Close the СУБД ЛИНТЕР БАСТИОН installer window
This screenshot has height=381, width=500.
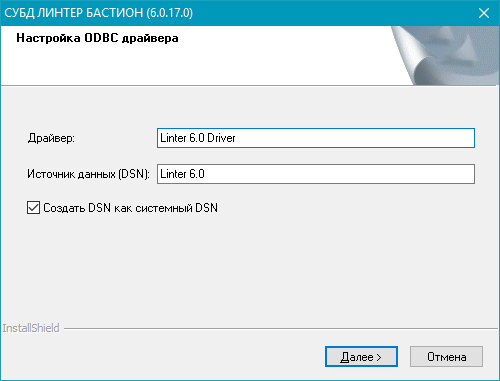click(x=484, y=13)
